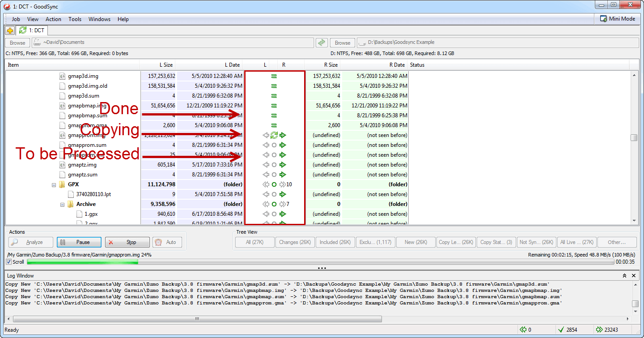Set gmaptz.img to copy right to left
Screen dimensions: 644x338
(x=266, y=165)
